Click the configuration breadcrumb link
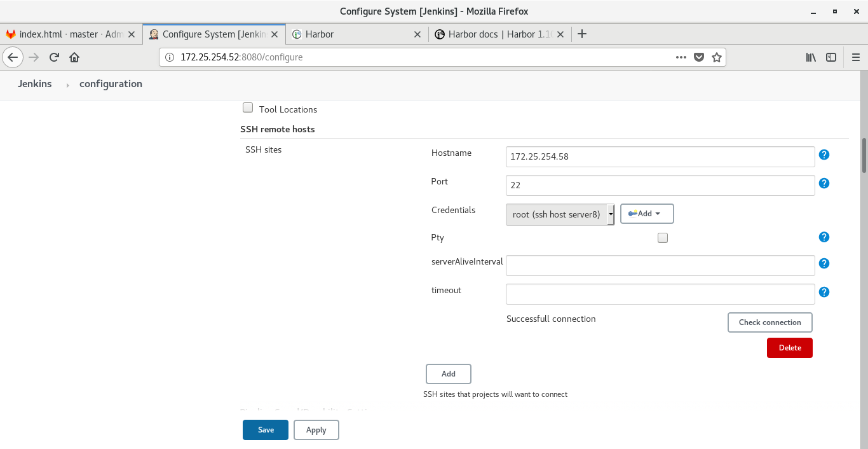The width and height of the screenshot is (868, 449). 111,84
